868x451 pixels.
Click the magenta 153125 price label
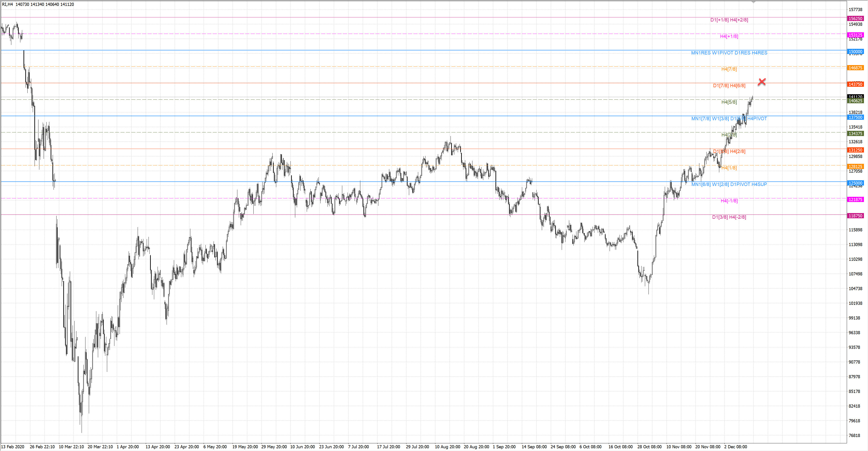tap(855, 35)
